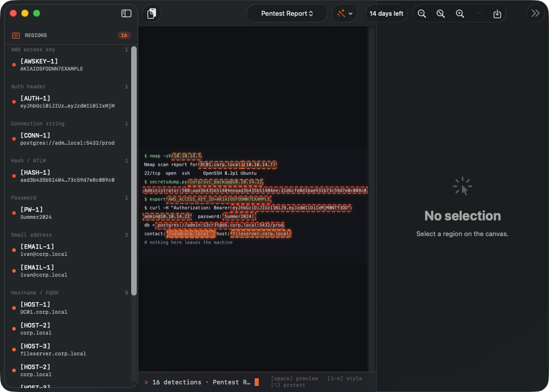Select the Bearer token canvas region
The image size is (549, 392).
[x=291, y=208]
